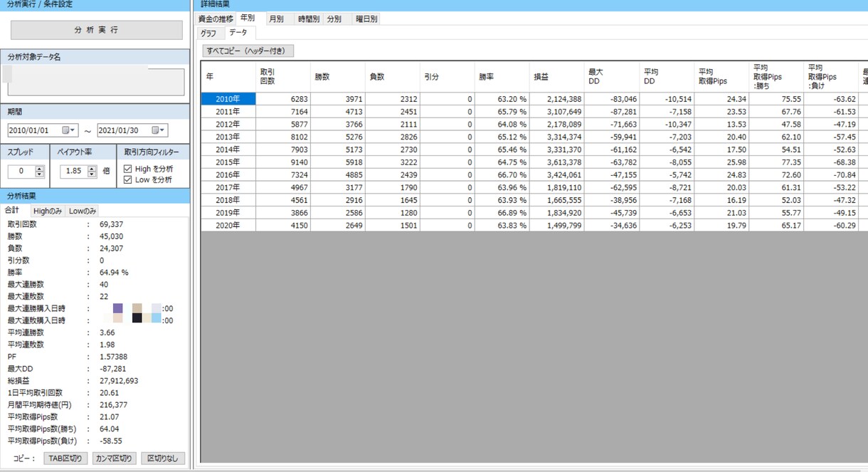The image size is (868, 472).
Task: Click the 分析対象データ名 text field
Action: click(96, 82)
